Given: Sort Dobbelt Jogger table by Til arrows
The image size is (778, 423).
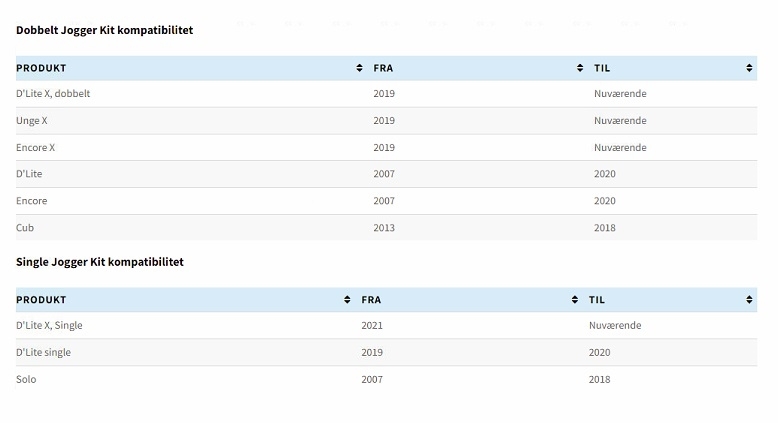Looking at the screenshot, I should [749, 68].
